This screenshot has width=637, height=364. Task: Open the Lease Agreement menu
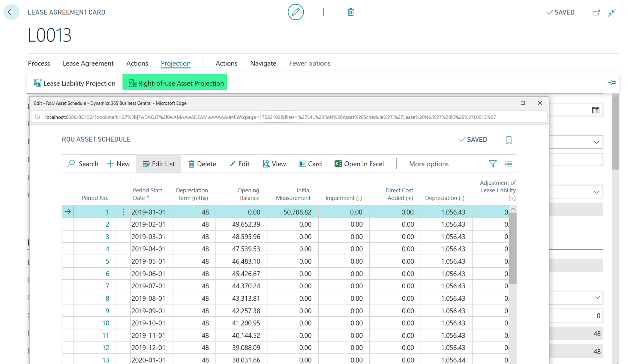(88, 63)
